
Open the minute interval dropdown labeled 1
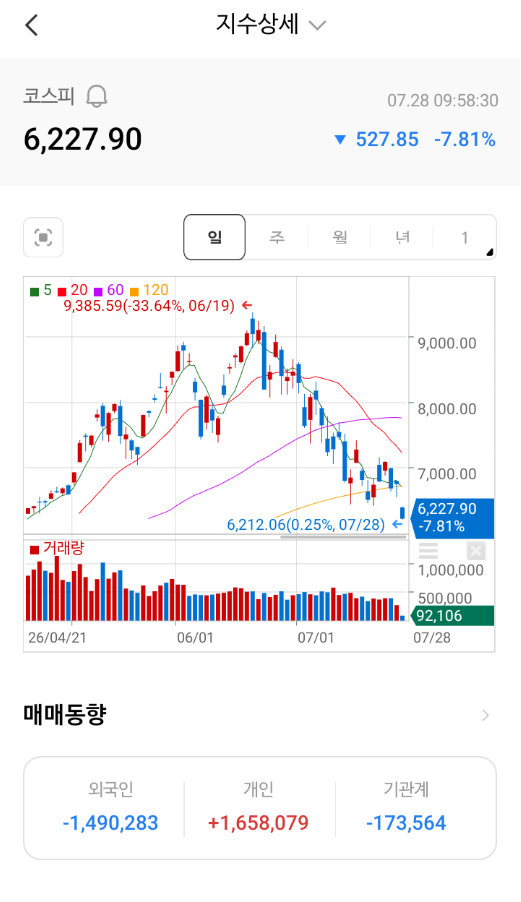click(465, 238)
